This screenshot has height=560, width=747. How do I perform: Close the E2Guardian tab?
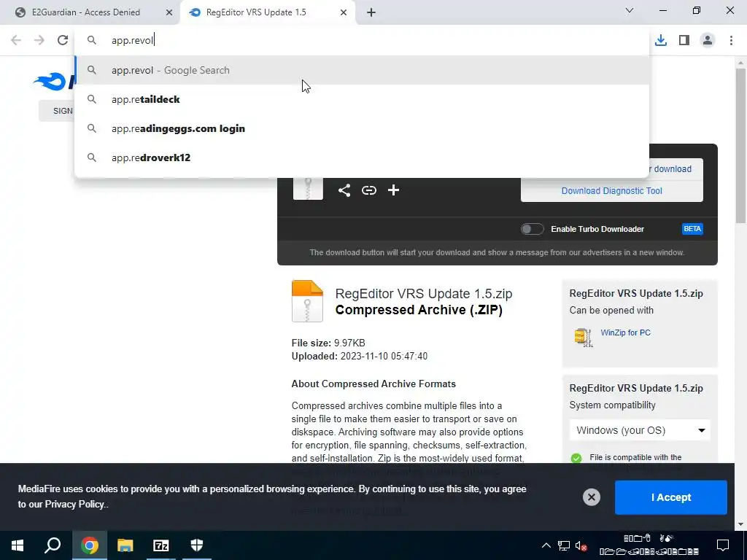click(x=169, y=13)
